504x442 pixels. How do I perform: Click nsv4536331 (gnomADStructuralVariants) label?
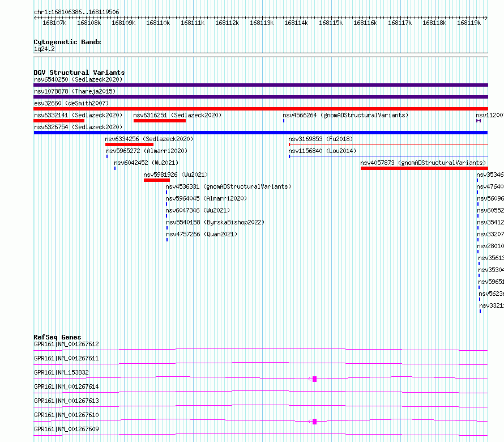[x=228, y=186]
